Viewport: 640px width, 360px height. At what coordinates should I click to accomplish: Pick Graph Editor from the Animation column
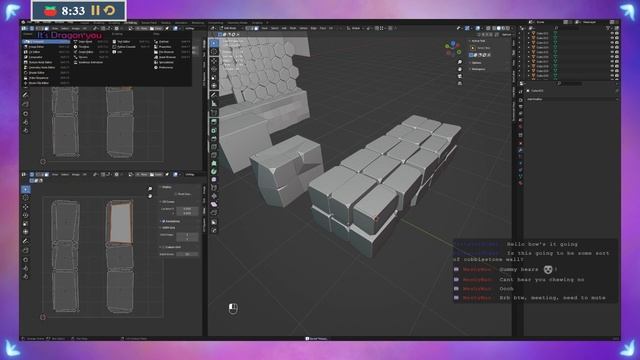[x=91, y=52]
